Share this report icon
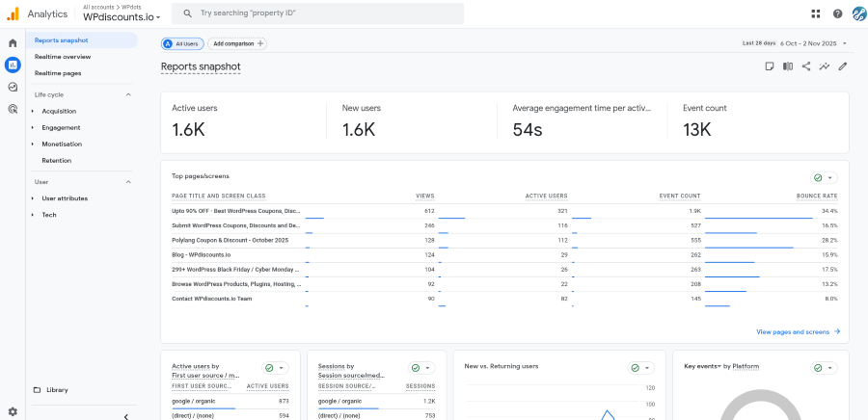This screenshot has height=420, width=868. [x=806, y=66]
